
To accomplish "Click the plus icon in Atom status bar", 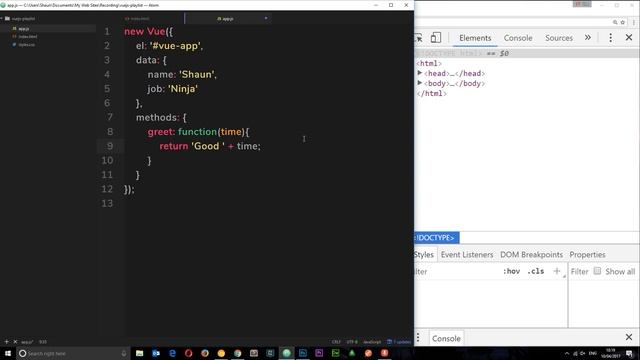I will (7, 342).
